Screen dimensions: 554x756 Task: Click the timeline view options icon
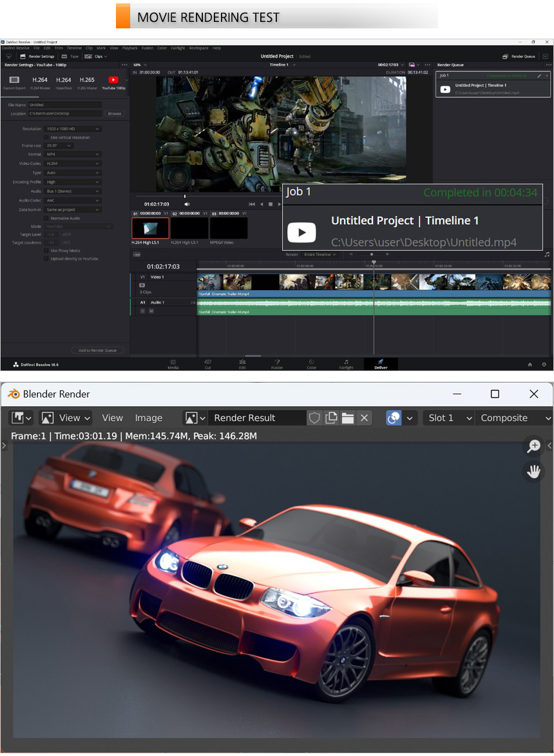point(137,255)
